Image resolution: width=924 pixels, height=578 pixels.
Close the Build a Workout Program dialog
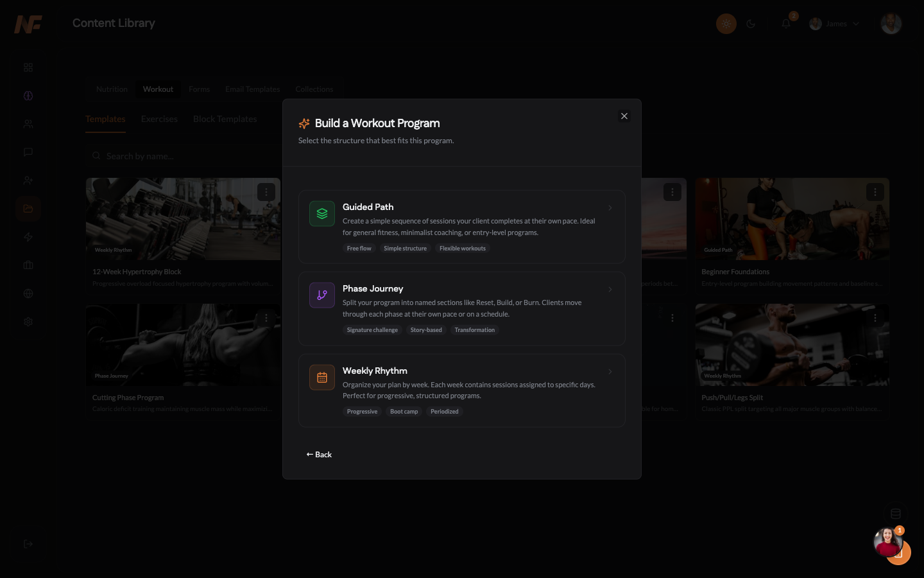coord(624,116)
